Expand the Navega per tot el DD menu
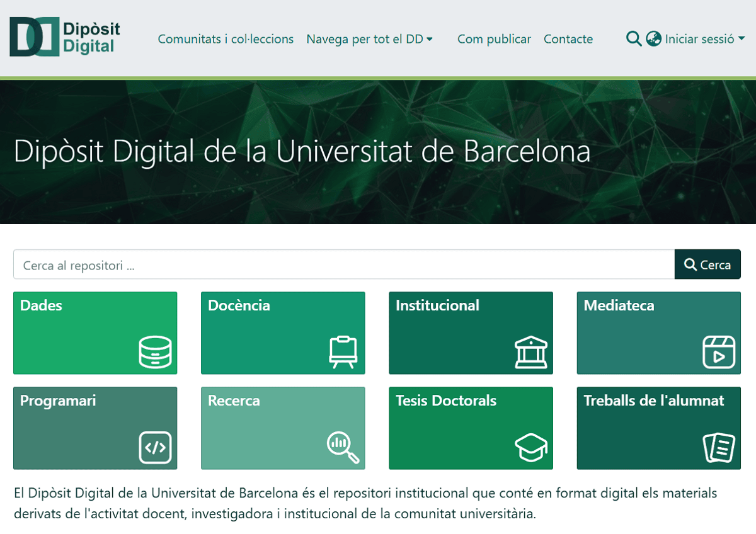The width and height of the screenshot is (756, 534). coord(369,39)
